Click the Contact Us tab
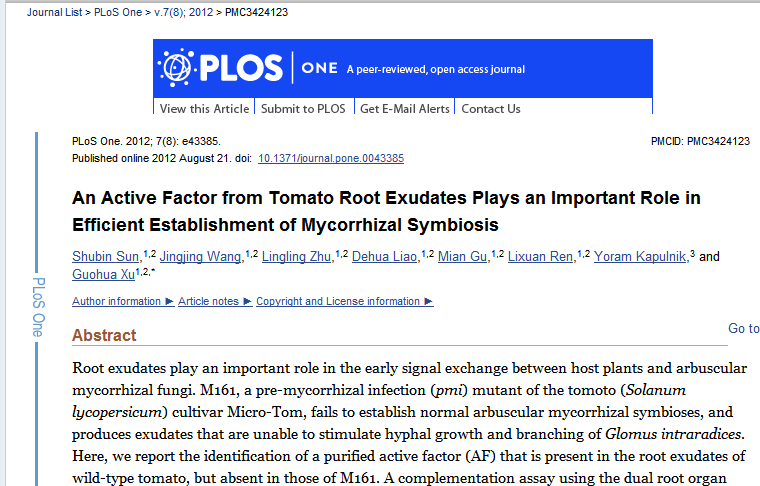Viewport: 760px width, 486px height. coord(491,109)
